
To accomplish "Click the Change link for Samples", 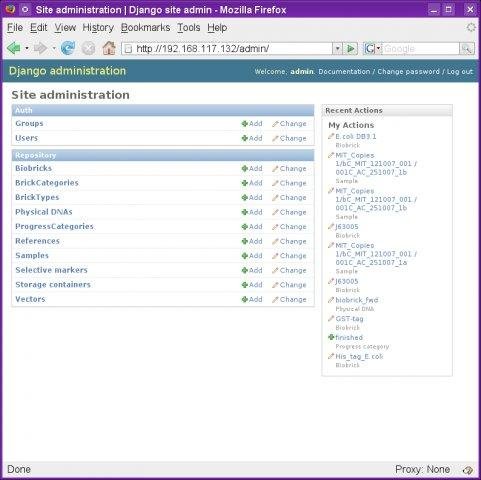I will pos(293,256).
